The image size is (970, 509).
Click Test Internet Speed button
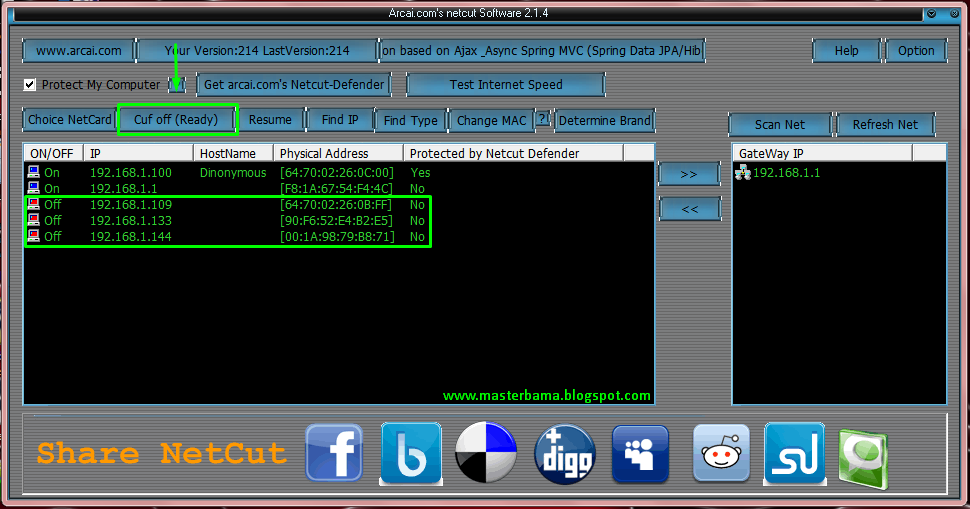click(x=506, y=85)
